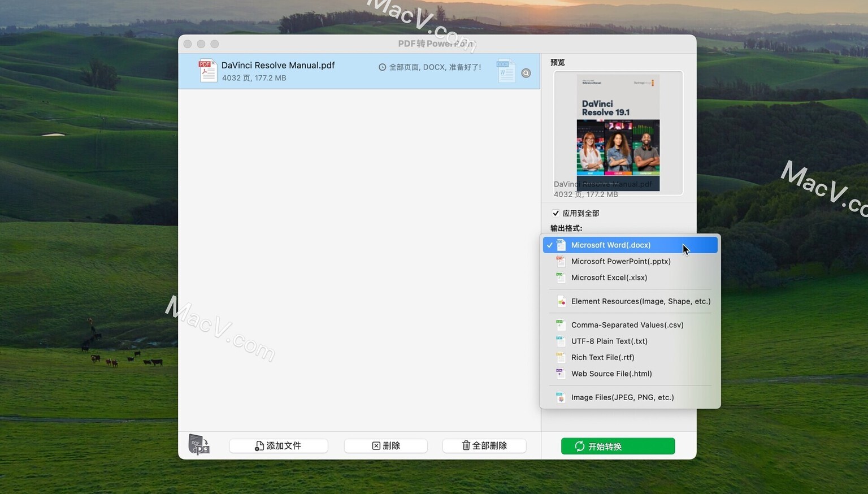Click the DaVinci Resolve 19.1 preview thumbnail

(618, 133)
